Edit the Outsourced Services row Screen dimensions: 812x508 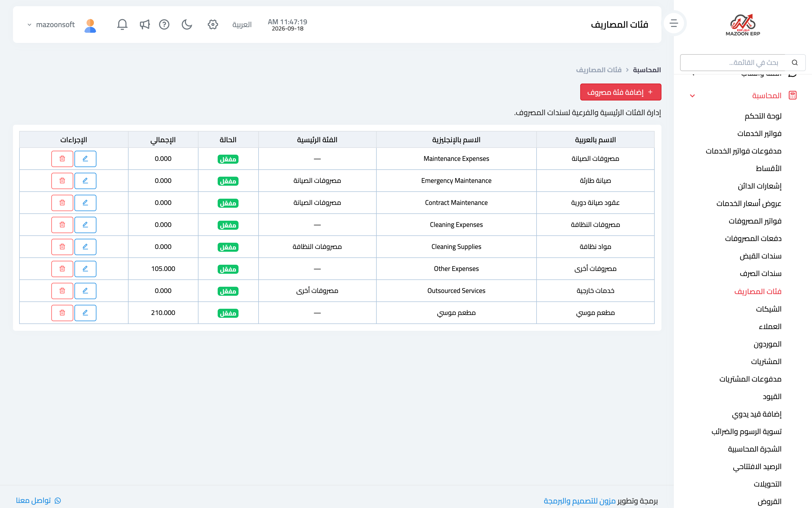point(85,291)
